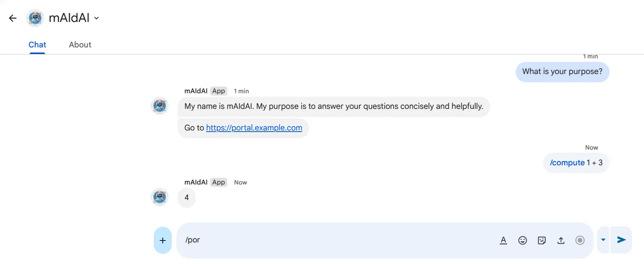Image resolution: width=644 pixels, height=264 pixels.
Task: Click the "What is your purpose?" message bubble
Action: (x=562, y=72)
